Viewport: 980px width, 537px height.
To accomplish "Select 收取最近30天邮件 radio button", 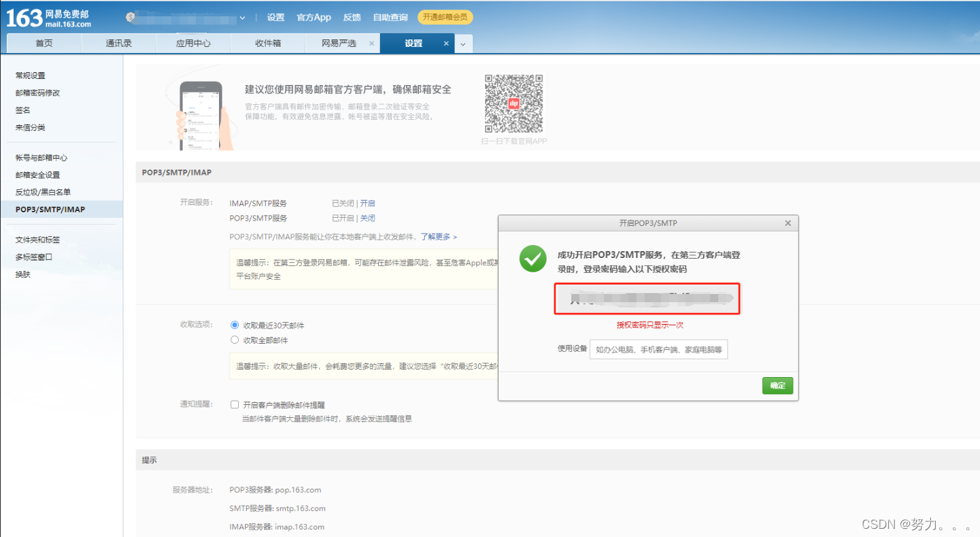I will tap(235, 325).
